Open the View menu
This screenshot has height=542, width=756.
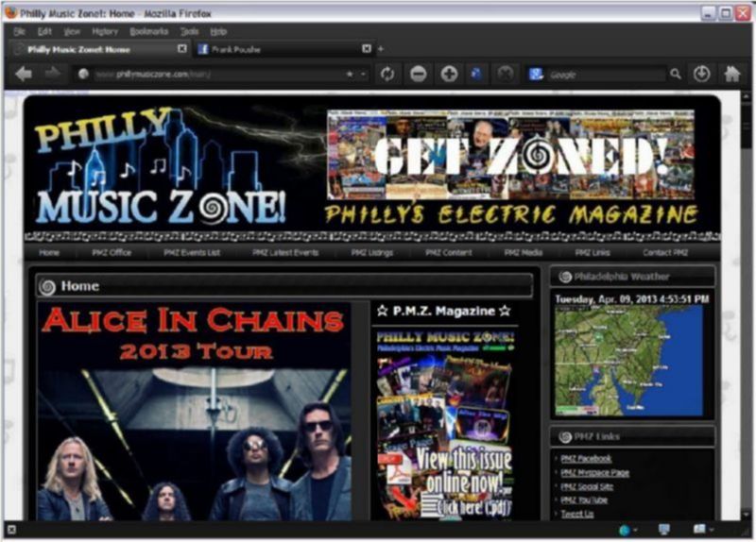coord(72,32)
